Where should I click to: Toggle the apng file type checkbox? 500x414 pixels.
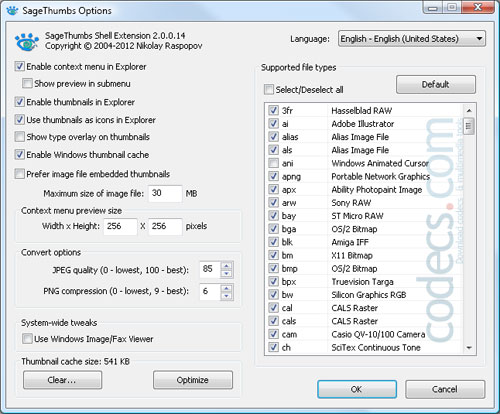(273, 176)
